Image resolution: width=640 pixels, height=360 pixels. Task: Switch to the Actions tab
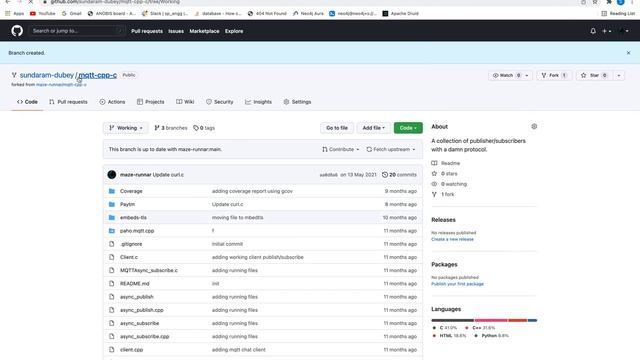113,102
